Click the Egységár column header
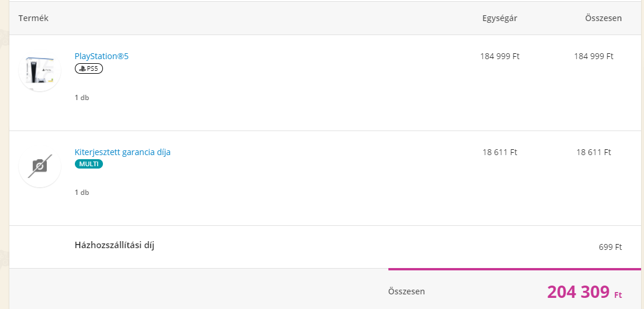The width and height of the screenshot is (644, 309). (x=499, y=18)
